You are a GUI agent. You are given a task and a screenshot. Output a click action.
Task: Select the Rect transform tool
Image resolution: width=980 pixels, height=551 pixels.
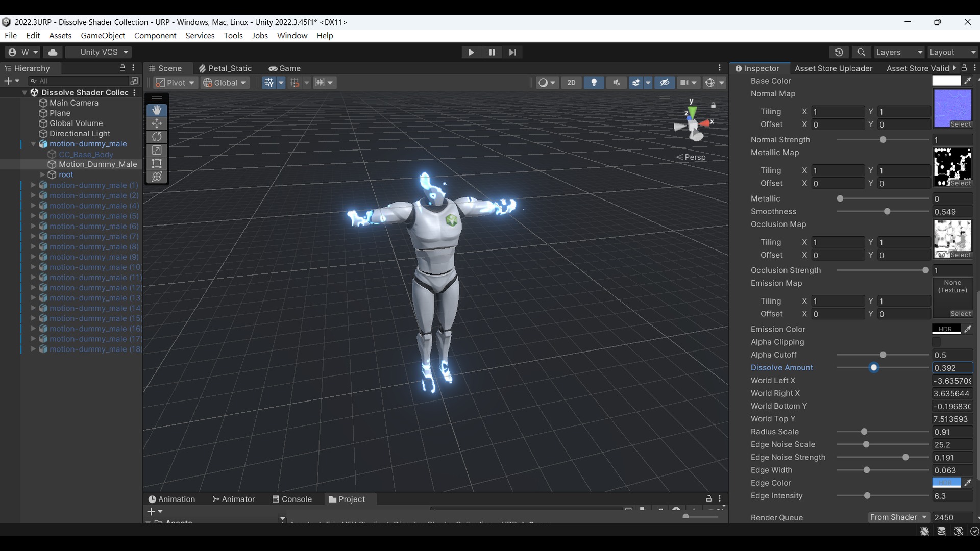(157, 163)
